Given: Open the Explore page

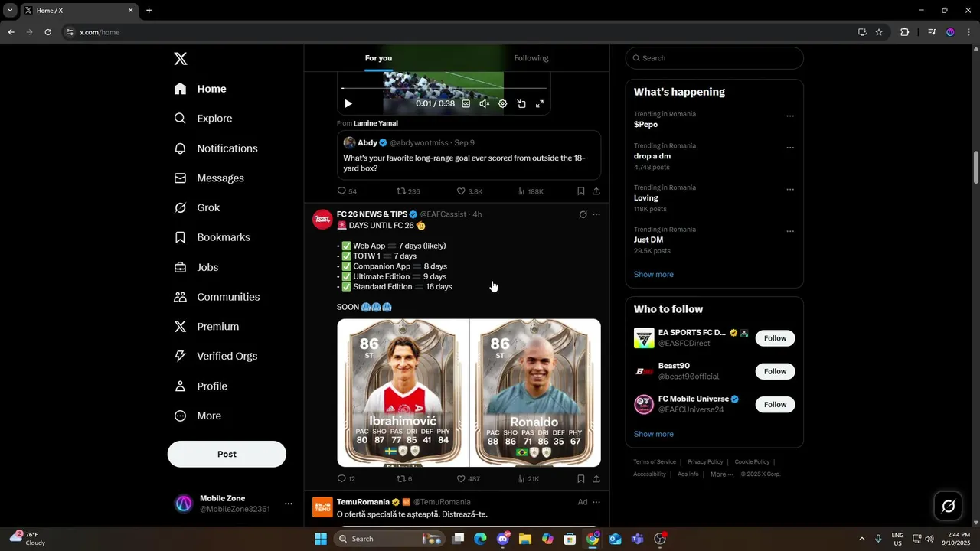Looking at the screenshot, I should click(x=204, y=119).
